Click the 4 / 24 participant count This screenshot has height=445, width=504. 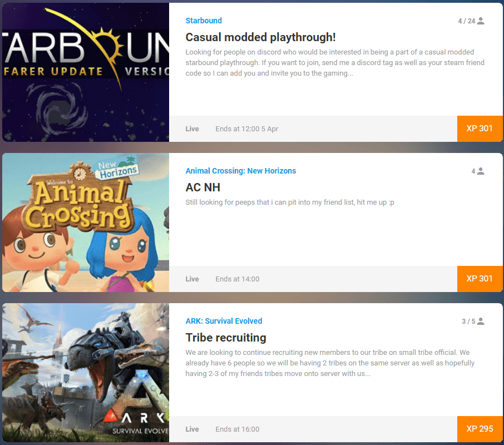(x=466, y=21)
